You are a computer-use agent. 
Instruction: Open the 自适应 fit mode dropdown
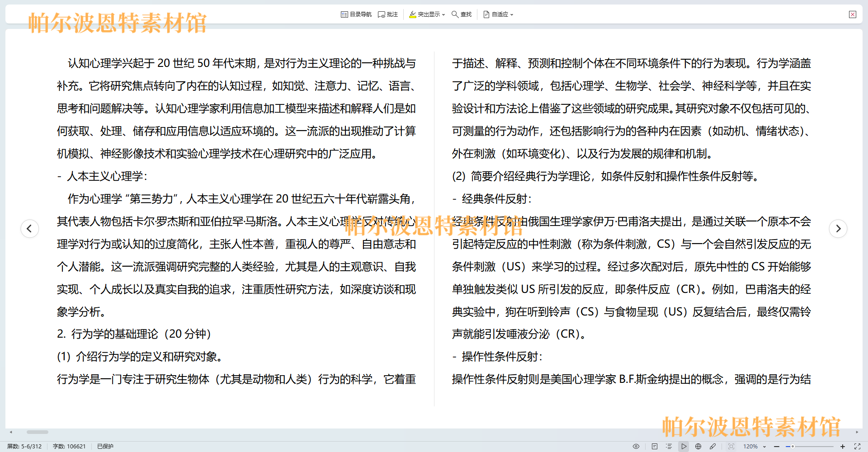tap(511, 14)
